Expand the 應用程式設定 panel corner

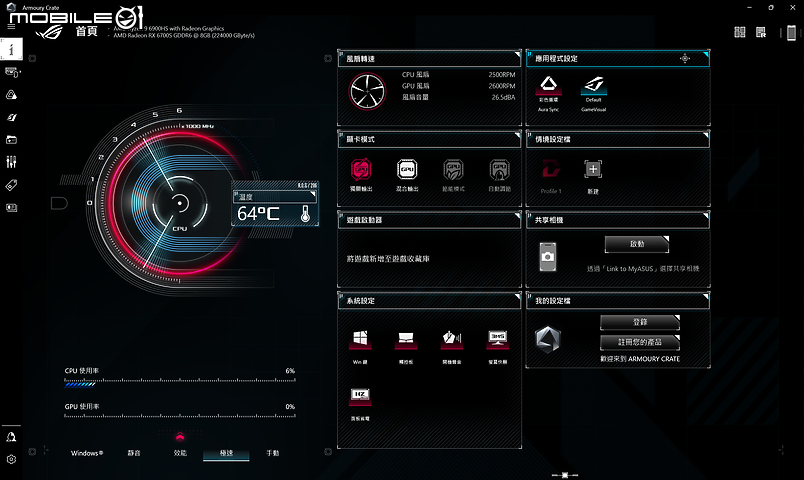coord(706,54)
